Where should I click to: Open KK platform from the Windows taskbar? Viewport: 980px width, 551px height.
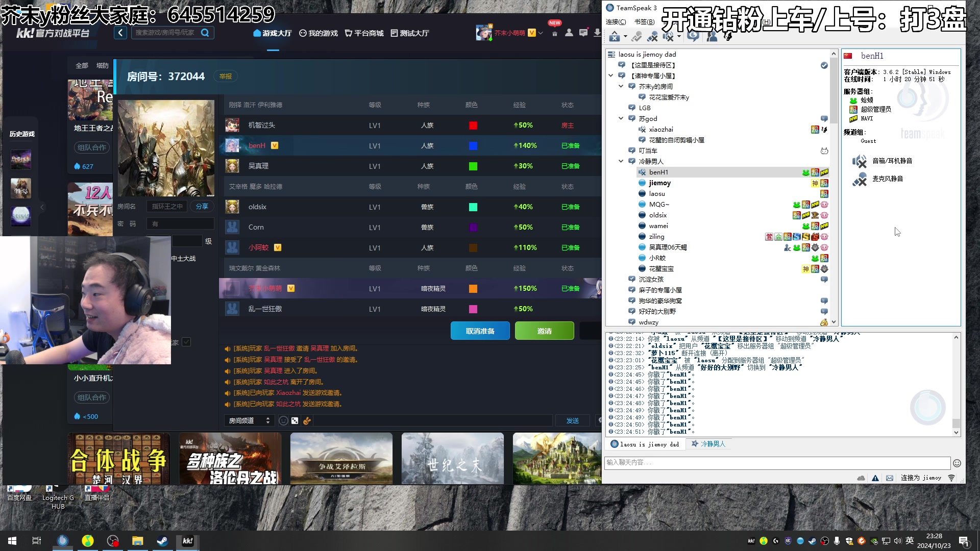tap(187, 541)
